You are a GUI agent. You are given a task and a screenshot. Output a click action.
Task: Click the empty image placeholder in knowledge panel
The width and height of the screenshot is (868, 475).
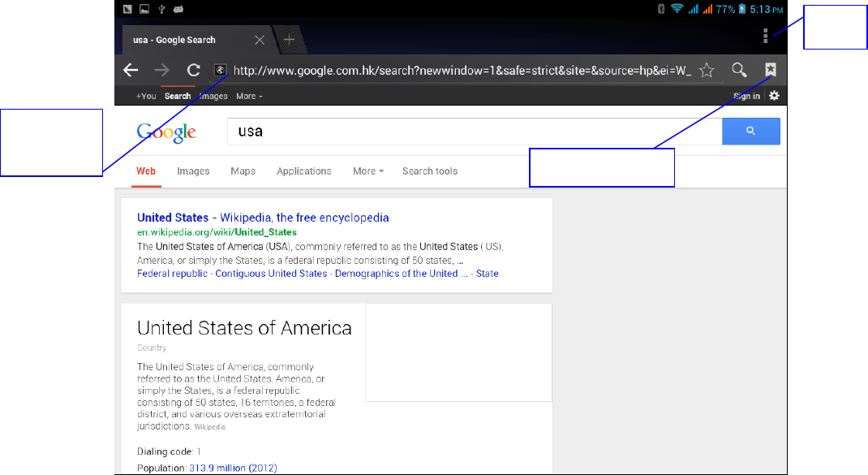click(x=458, y=352)
